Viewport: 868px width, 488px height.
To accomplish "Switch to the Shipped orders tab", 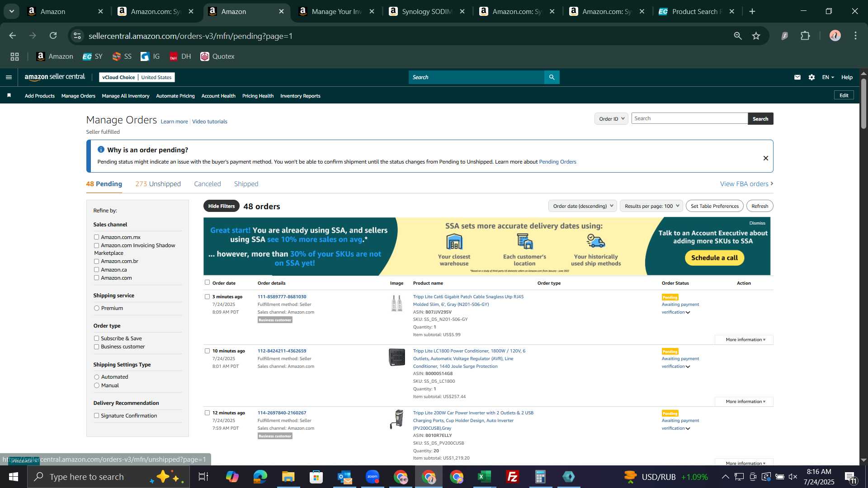I will (x=246, y=184).
